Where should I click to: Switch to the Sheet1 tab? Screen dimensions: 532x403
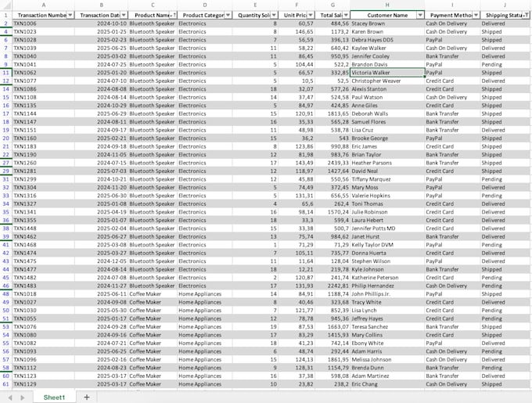[x=54, y=398]
